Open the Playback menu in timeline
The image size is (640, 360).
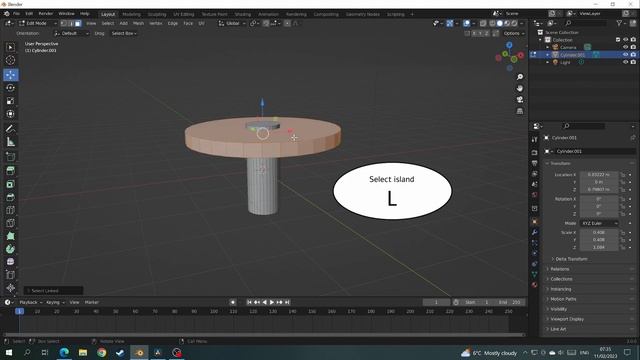pyautogui.click(x=31, y=302)
